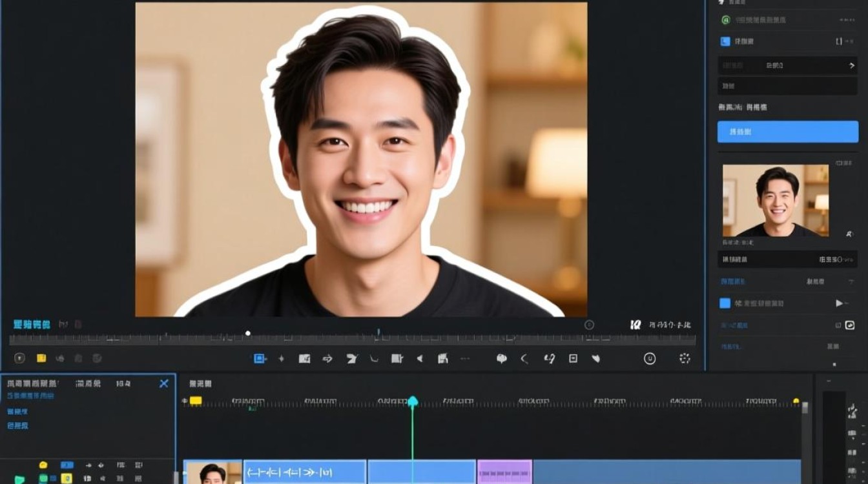This screenshot has width=868, height=484.
Task: Click the left-pointing triangle icon in toolbar
Action: (x=420, y=359)
